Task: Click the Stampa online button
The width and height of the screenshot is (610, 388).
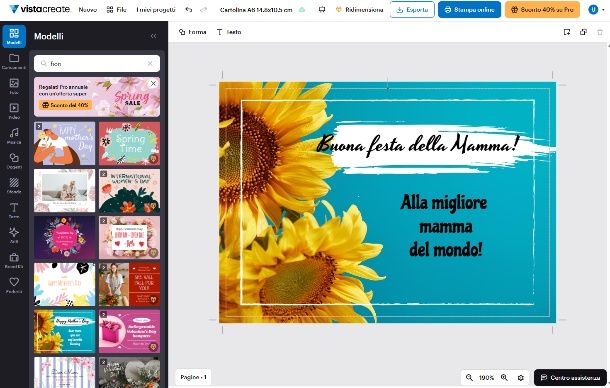Action: [x=469, y=10]
